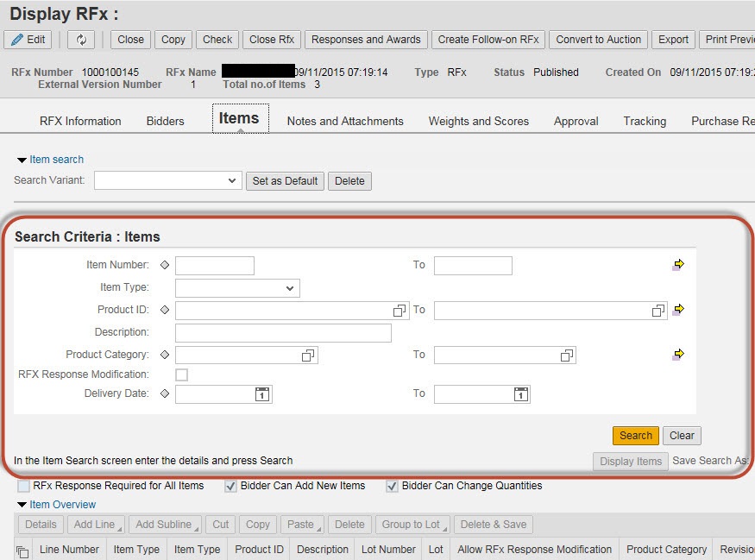Click the Details button in Item Overview

(41, 525)
